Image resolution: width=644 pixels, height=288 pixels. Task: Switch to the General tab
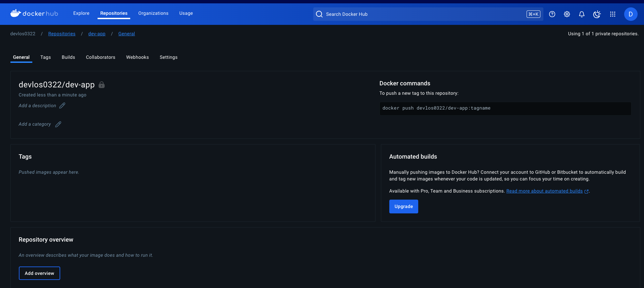click(x=21, y=57)
